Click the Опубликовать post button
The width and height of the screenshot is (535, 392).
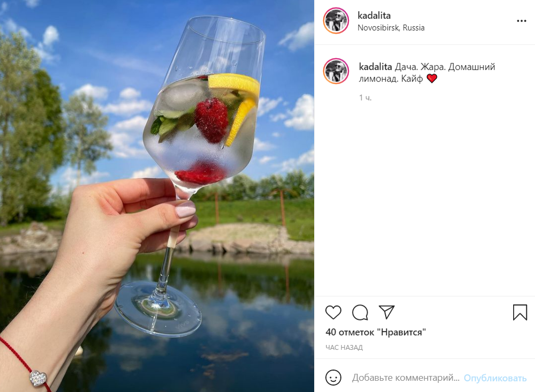tap(495, 378)
